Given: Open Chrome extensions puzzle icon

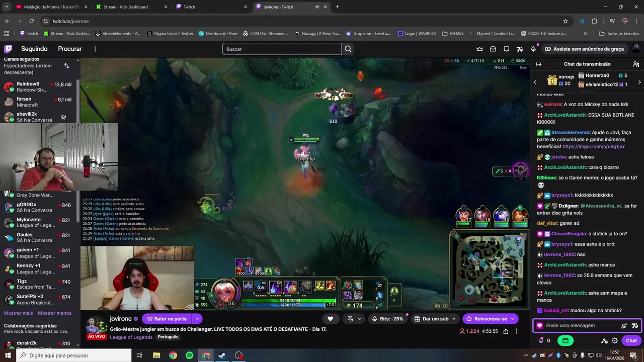Looking at the screenshot, I should click(x=594, y=21).
